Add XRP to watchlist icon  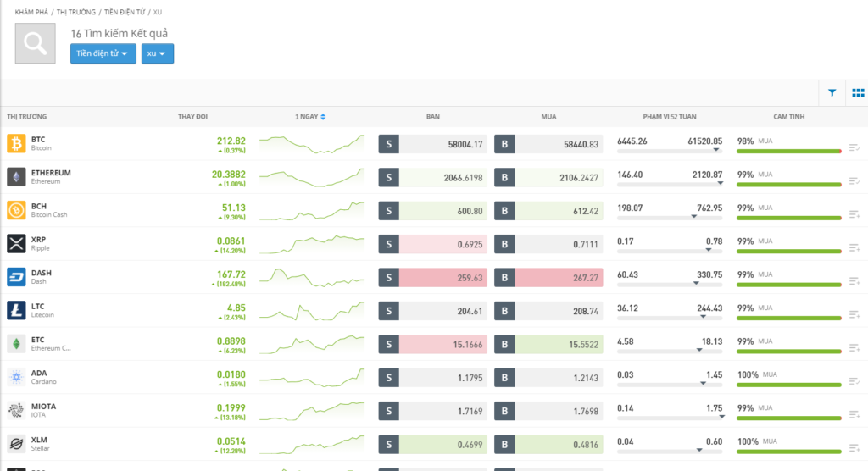(854, 247)
